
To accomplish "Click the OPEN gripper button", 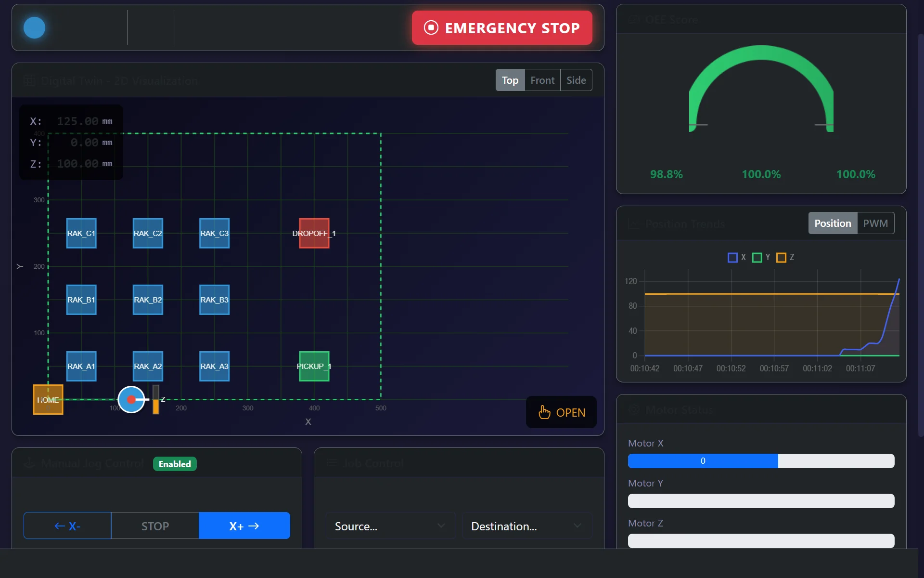I will click(561, 412).
